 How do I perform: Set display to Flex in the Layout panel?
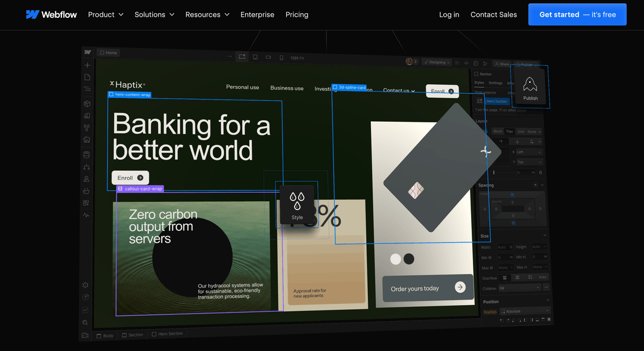(x=509, y=131)
